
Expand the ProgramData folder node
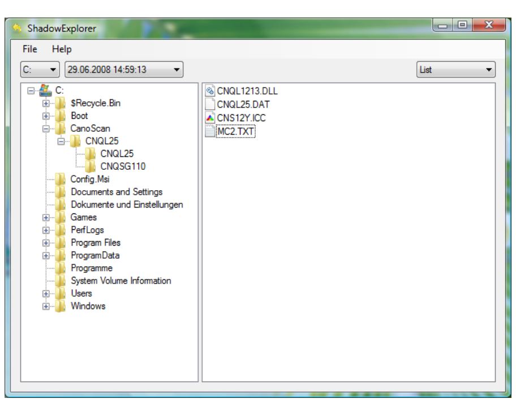pos(46,255)
